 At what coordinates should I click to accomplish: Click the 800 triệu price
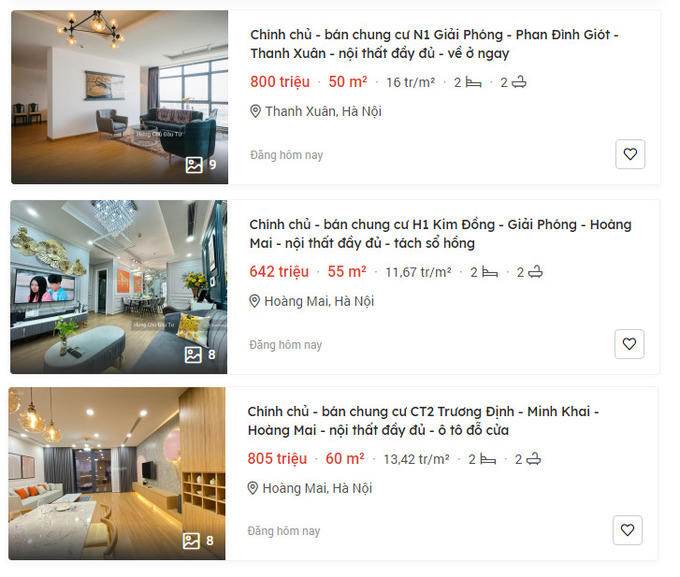coord(280,82)
